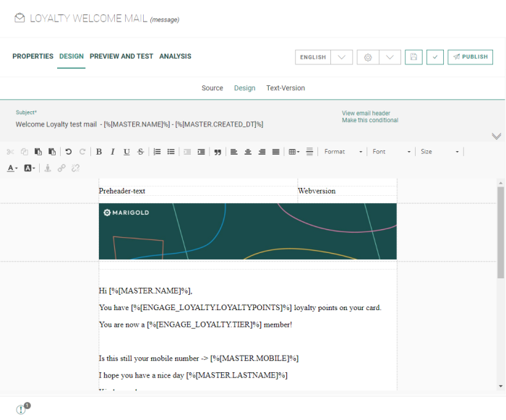Image resolution: width=506 pixels, height=420 pixels.
Task: Switch to the Preview and Test tab
Action: pos(121,56)
